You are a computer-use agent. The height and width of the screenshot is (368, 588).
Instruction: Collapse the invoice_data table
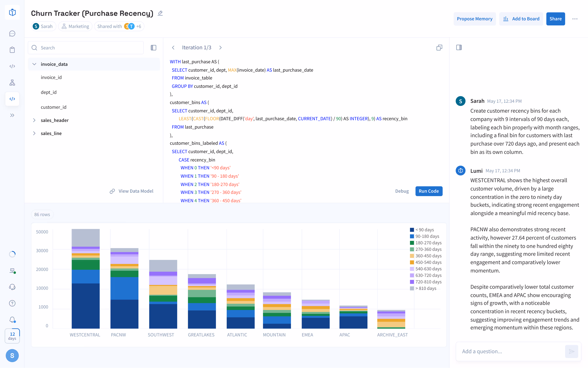[34, 64]
